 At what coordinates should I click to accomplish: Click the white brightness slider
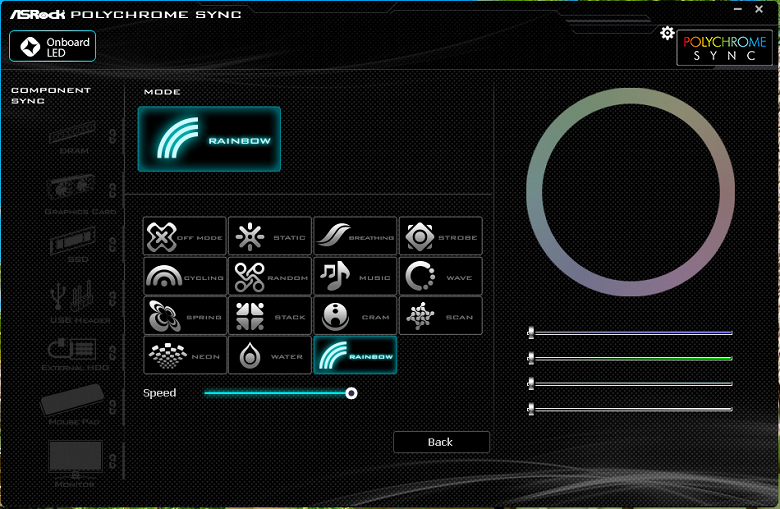pyautogui.click(x=630, y=409)
